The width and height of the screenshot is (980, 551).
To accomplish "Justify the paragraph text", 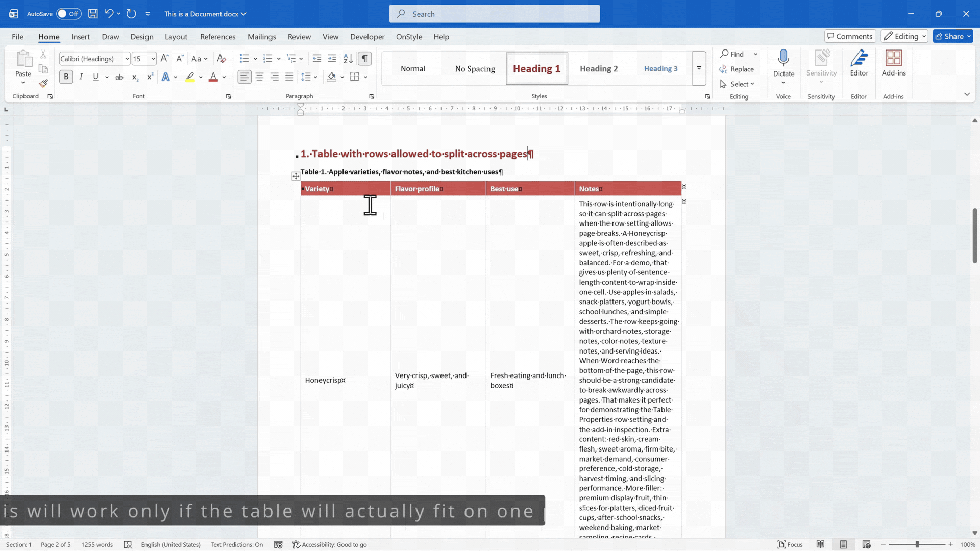I will pos(289,77).
